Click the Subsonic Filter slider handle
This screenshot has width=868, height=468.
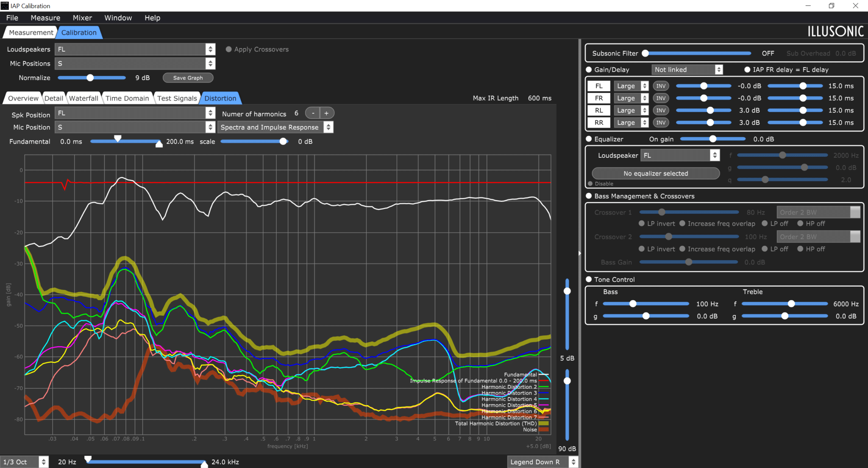tap(645, 53)
